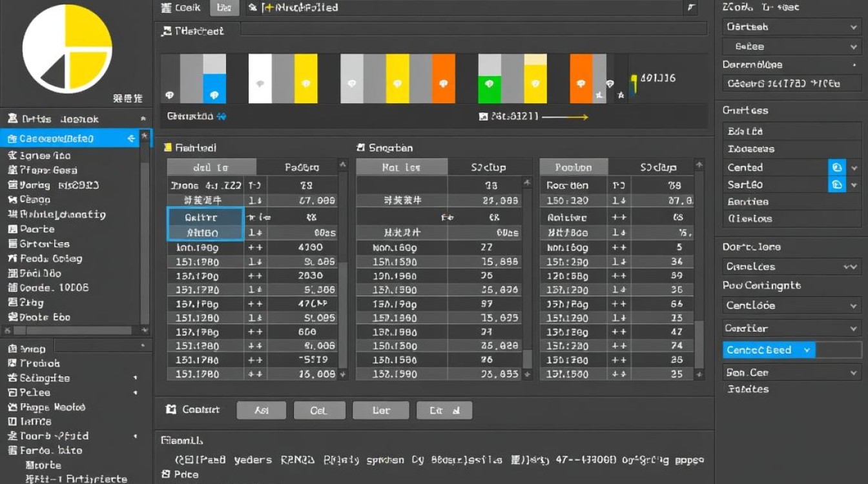
Task: Click the blue icon next to the label below the color strip
Action: point(222,117)
